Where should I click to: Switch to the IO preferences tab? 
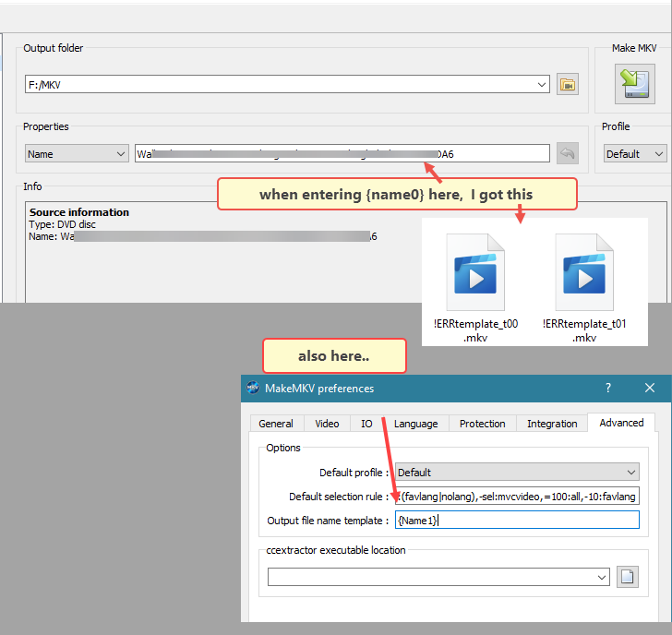pyautogui.click(x=366, y=424)
